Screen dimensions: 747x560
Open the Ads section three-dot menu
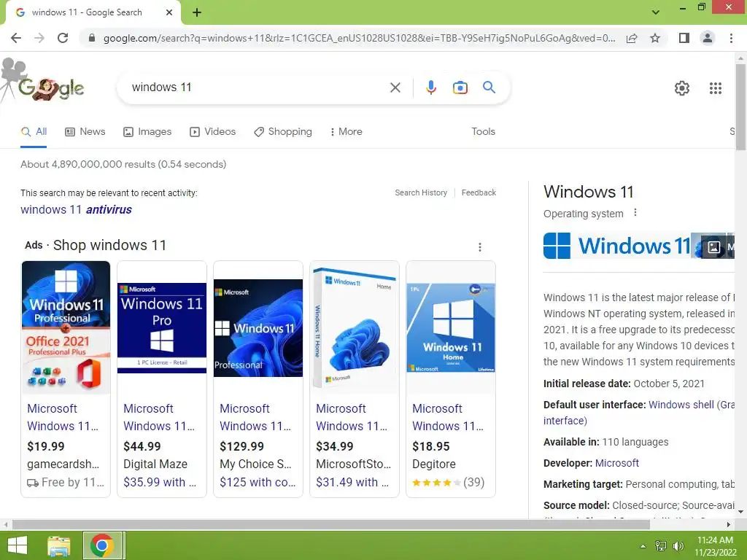(480, 247)
